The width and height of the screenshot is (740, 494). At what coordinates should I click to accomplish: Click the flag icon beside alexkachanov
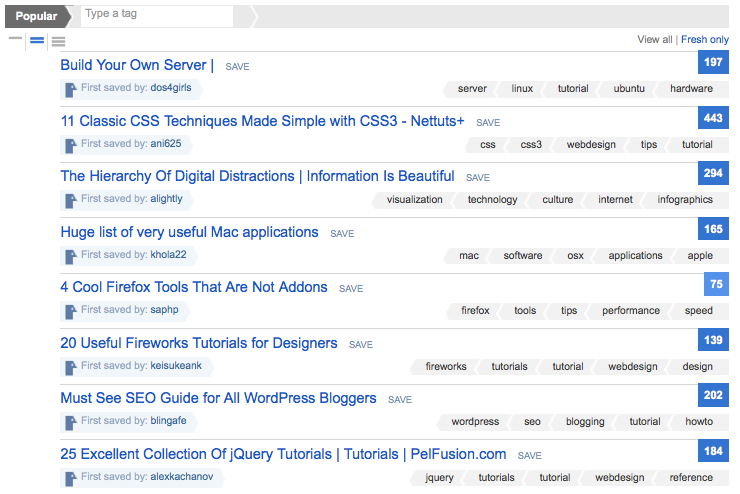click(x=70, y=478)
